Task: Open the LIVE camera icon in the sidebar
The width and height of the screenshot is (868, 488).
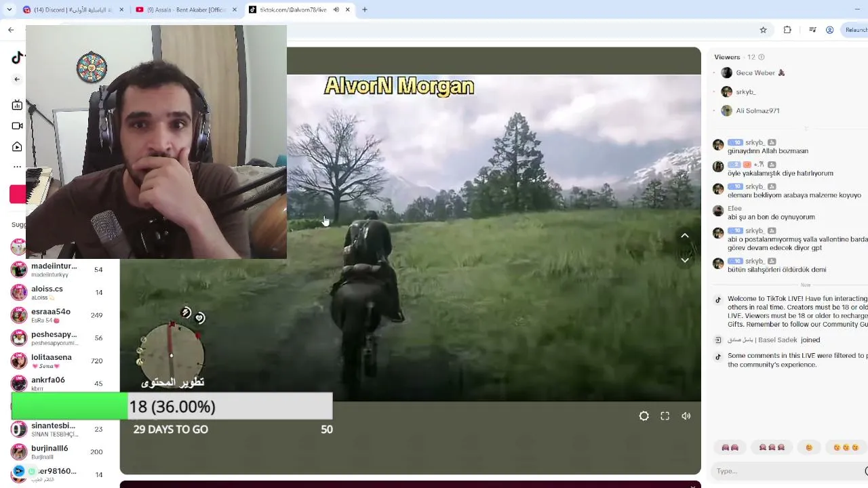Action: point(17,126)
